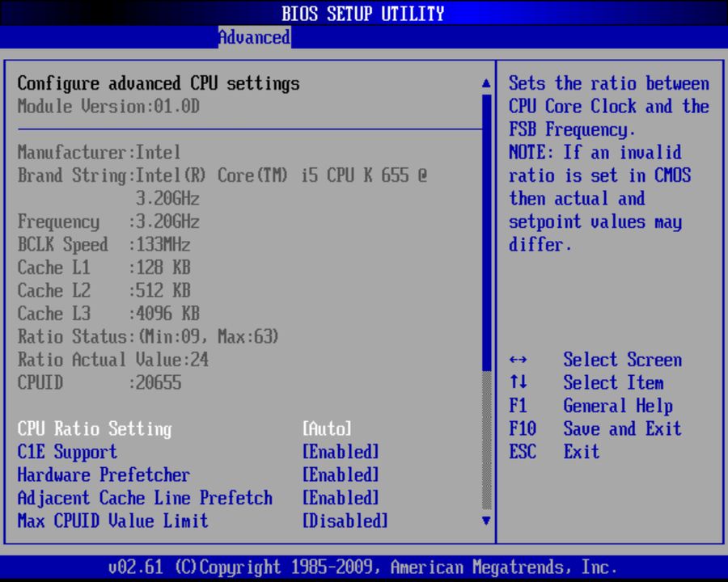Select Max CPUID Value Limit option
This screenshot has width=728, height=582.
pyautogui.click(x=112, y=521)
